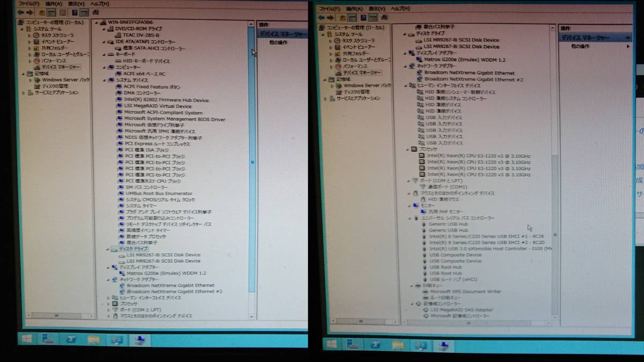Collapse DVD/CD-ROM ドライブ category

[x=103, y=28]
